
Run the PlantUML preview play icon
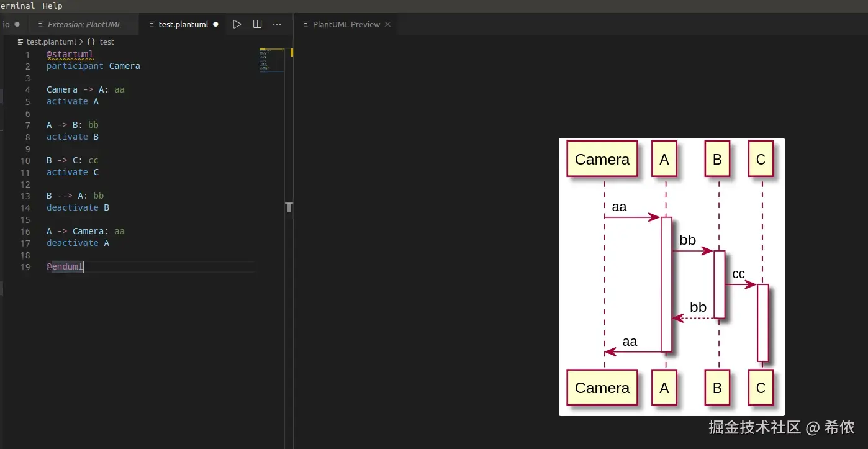tap(237, 24)
